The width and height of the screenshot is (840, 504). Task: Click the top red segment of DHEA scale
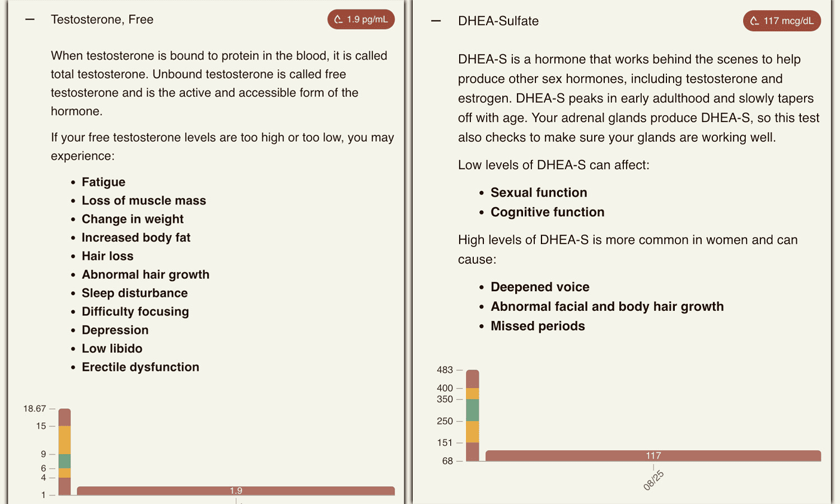(x=473, y=379)
